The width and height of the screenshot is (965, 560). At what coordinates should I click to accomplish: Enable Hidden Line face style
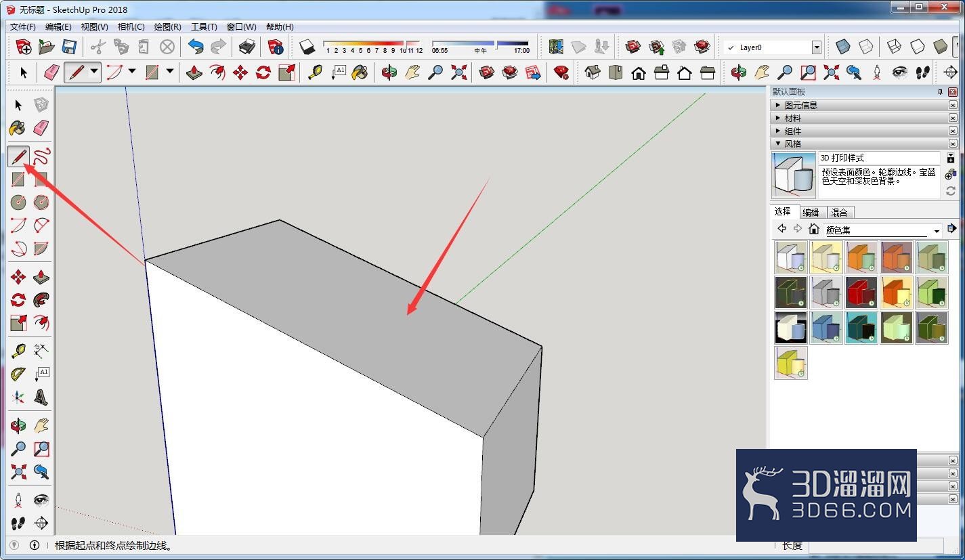(917, 47)
